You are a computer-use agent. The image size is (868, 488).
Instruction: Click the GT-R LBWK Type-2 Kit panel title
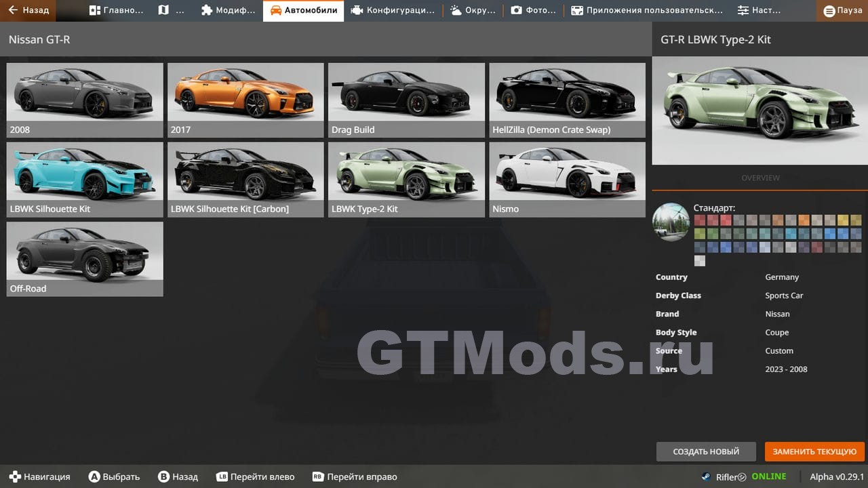click(x=715, y=39)
